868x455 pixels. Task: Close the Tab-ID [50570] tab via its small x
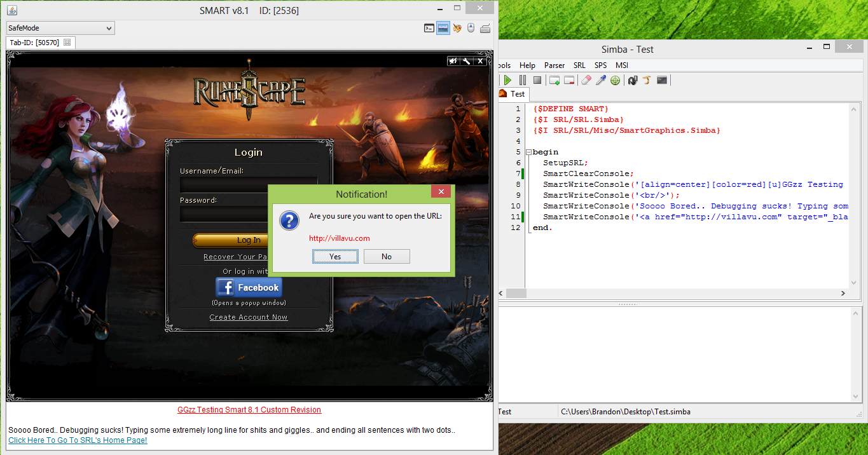tap(67, 43)
